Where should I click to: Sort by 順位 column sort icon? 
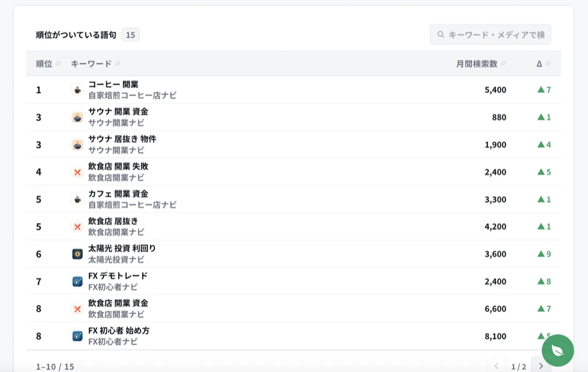[58, 64]
